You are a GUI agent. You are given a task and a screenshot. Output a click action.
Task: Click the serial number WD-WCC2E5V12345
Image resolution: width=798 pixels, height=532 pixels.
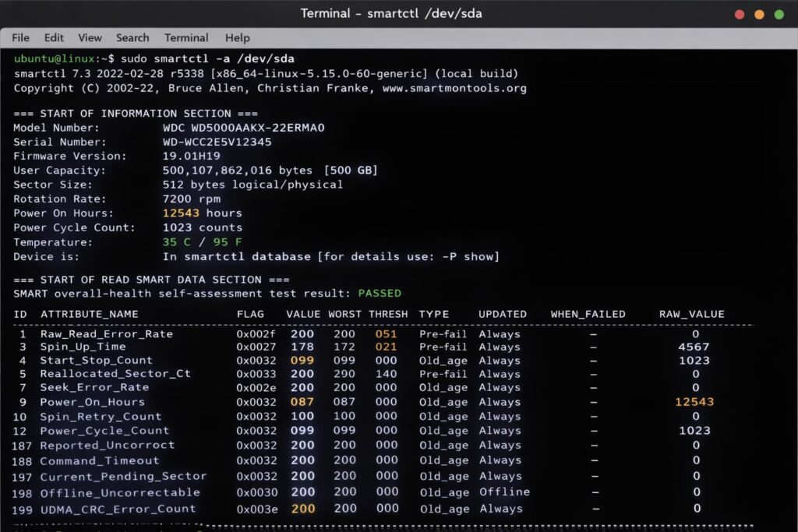(x=217, y=142)
